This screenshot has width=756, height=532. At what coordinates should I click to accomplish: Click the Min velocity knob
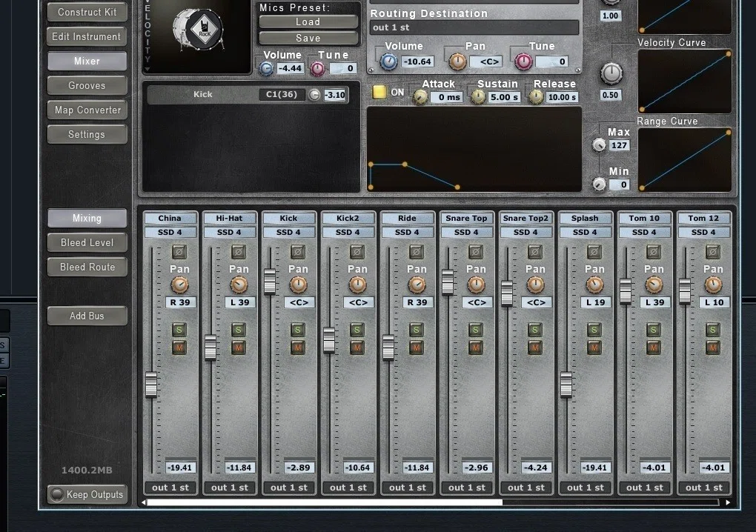(599, 184)
